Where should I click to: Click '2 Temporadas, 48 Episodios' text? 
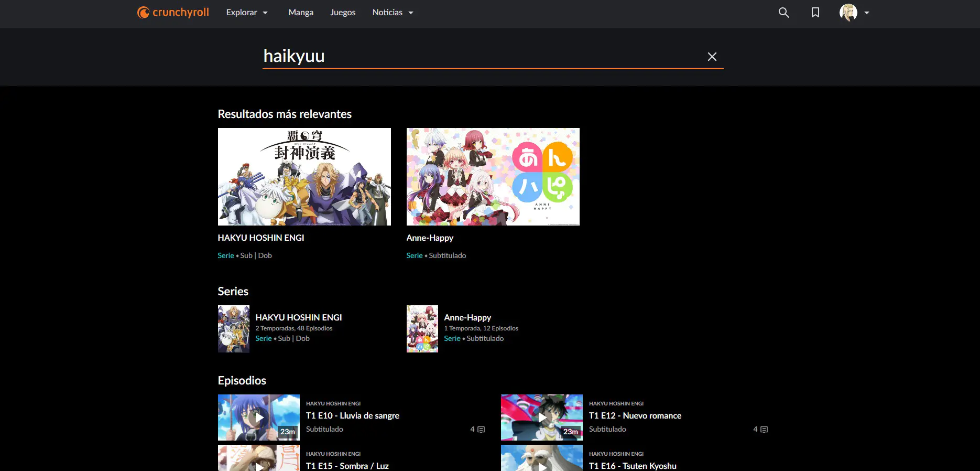(x=294, y=328)
